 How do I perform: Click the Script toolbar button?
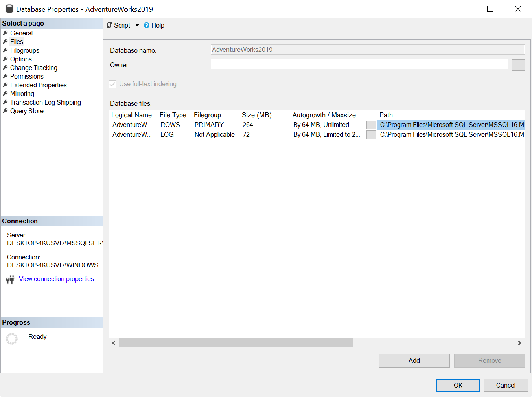pos(118,25)
